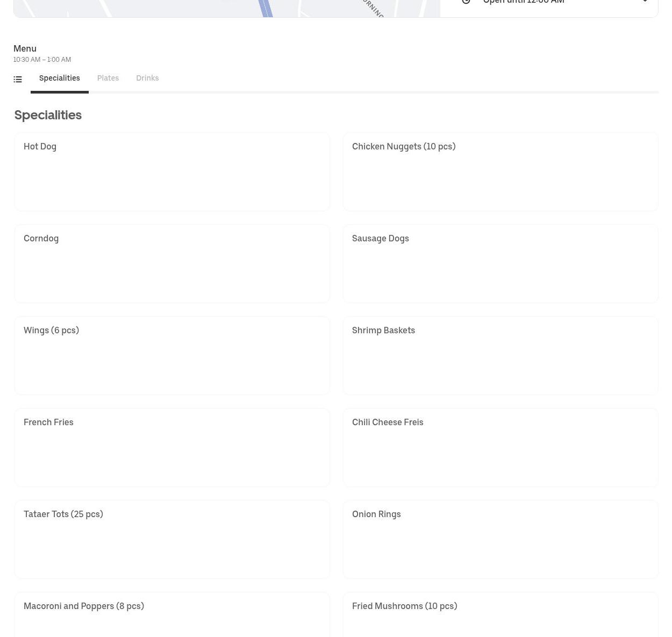Click the Menu heading text

(25, 48)
